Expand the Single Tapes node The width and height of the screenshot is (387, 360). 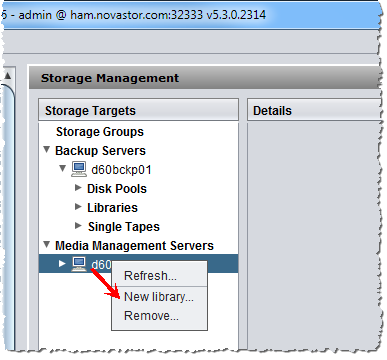tap(78, 226)
